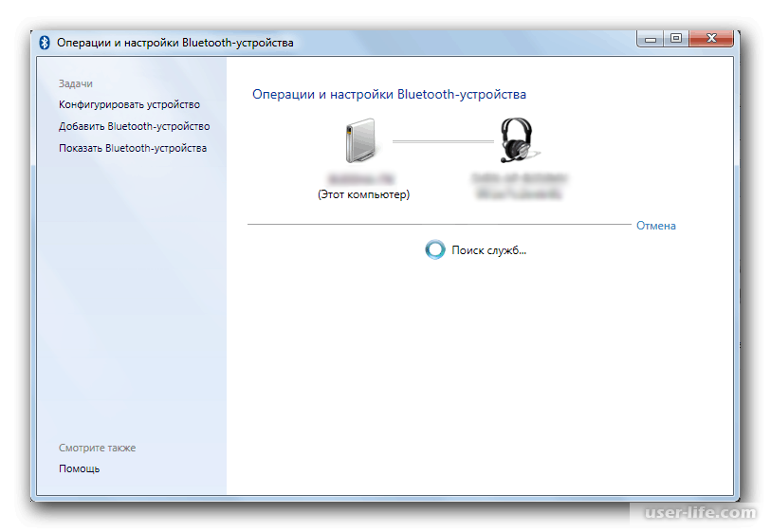This screenshot has height=532, width=771.
Task: Click the '(Этот компьютер)' label
Action: [363, 194]
